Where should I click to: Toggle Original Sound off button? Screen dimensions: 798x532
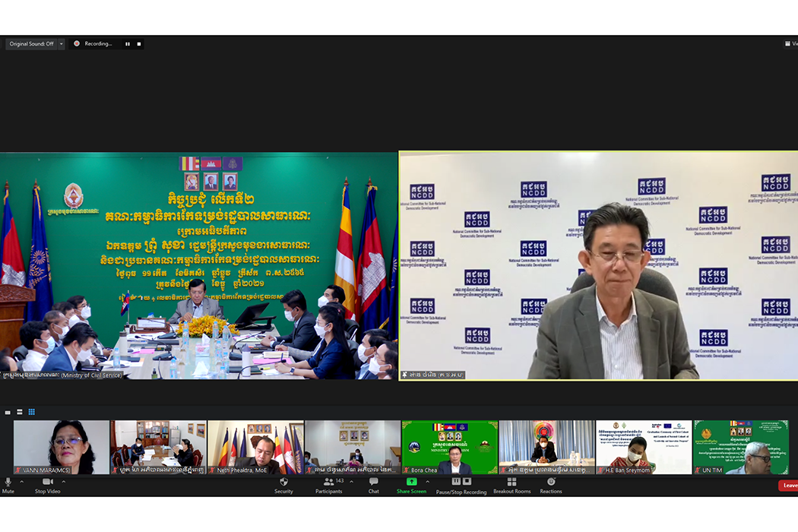click(30, 44)
